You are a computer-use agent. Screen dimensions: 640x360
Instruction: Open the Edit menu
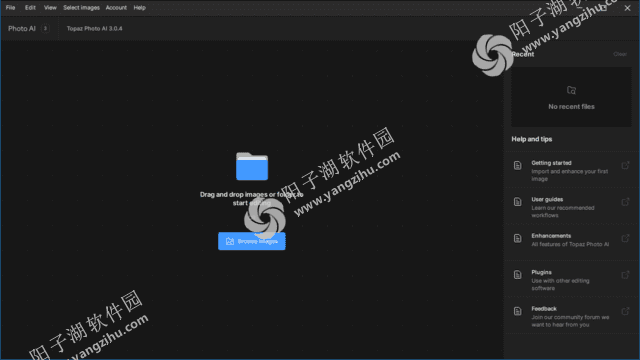30,7
